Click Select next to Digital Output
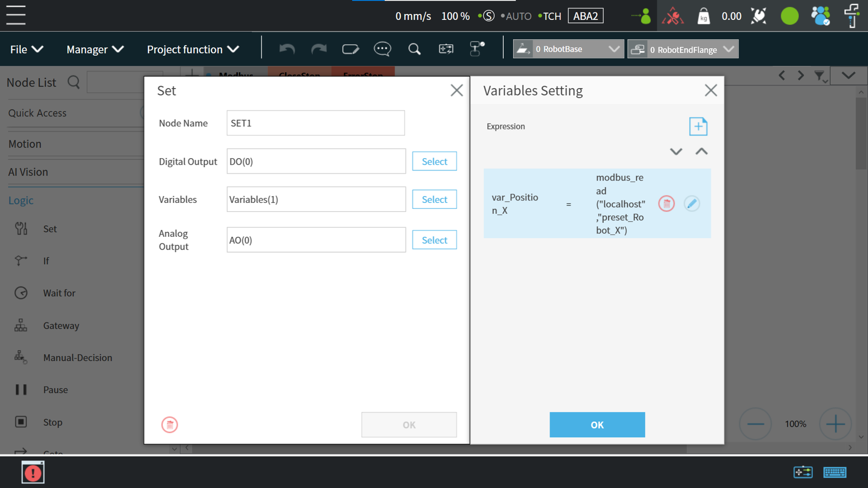This screenshot has height=488, width=868. pos(434,161)
